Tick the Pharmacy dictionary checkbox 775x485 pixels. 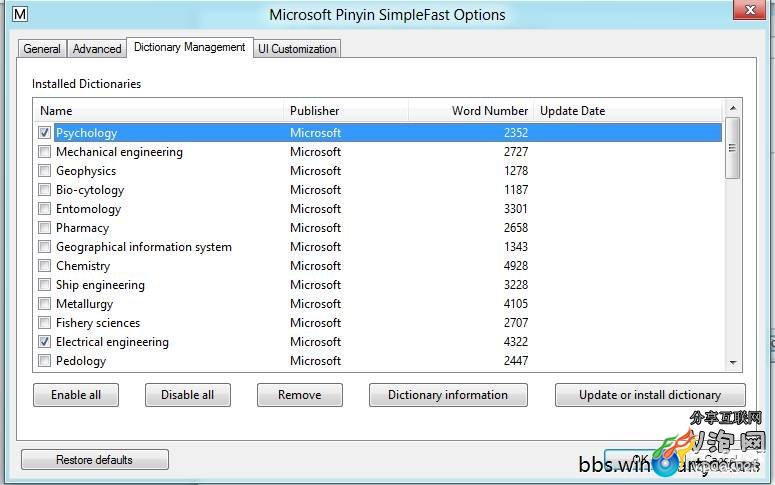click(44, 227)
